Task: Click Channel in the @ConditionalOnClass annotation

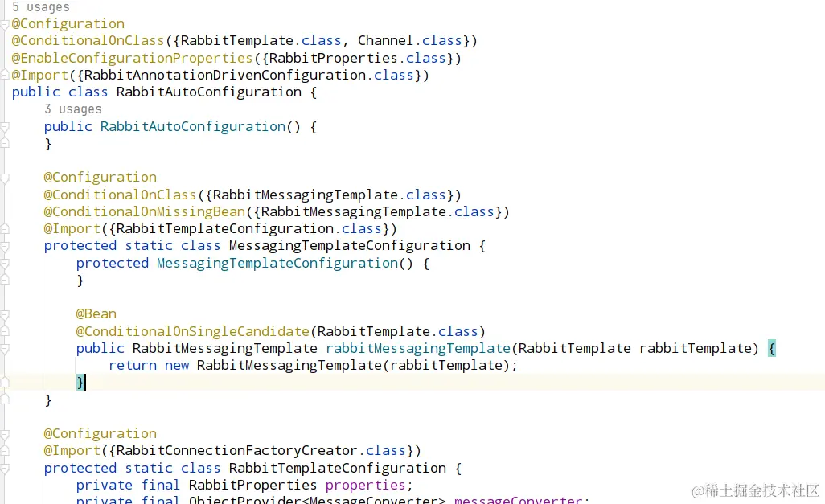Action: (385, 40)
